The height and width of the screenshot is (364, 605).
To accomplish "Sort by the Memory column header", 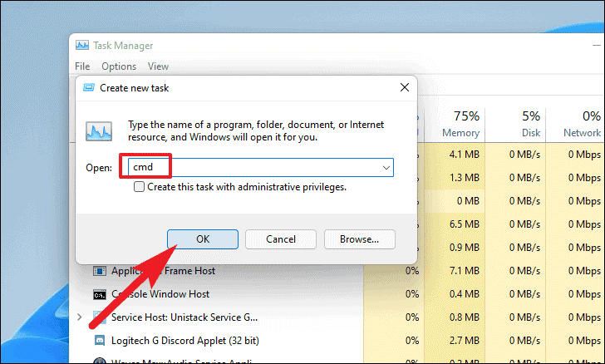I will point(460,124).
